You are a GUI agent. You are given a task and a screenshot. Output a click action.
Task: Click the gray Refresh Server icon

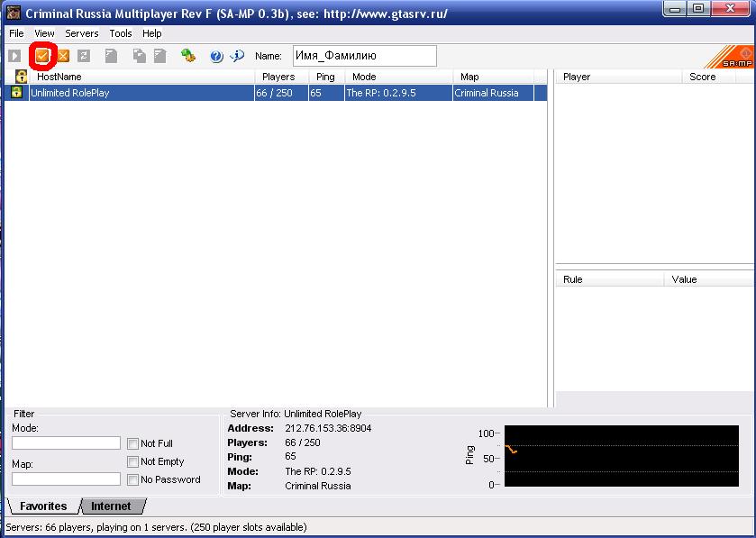(84, 56)
